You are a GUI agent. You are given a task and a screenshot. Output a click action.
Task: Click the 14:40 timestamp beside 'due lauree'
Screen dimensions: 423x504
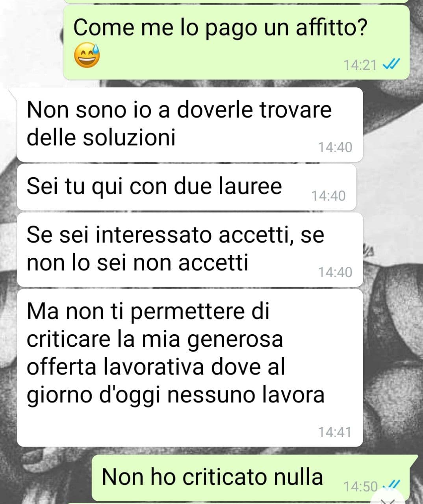[x=328, y=196]
